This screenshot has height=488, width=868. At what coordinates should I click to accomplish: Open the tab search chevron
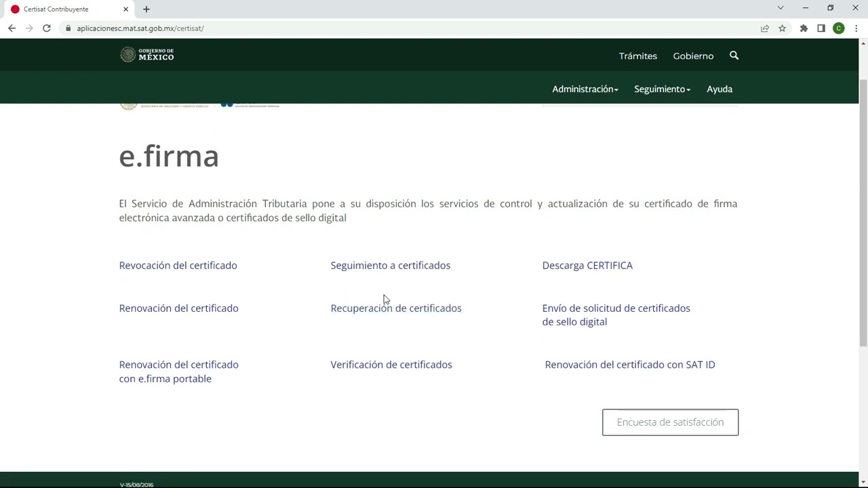781,7
